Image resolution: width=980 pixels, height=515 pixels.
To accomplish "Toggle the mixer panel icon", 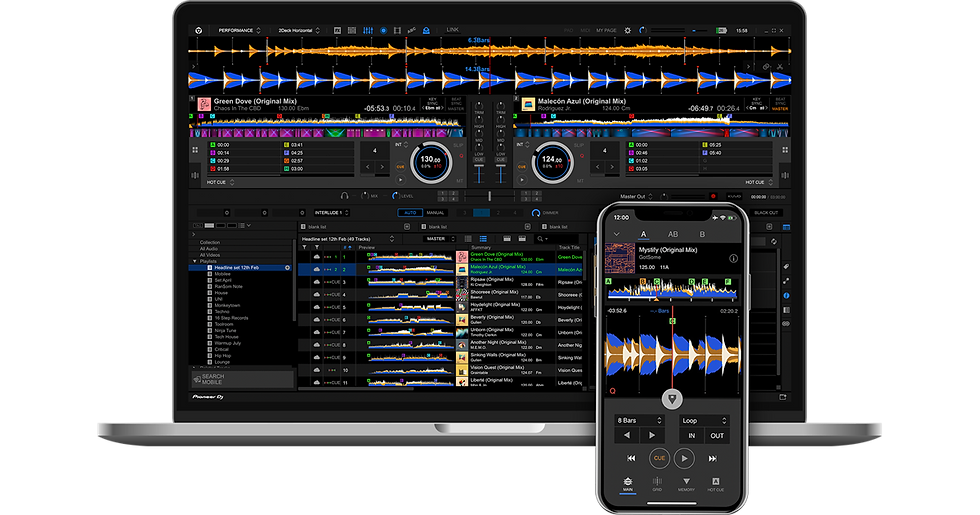I will click(368, 30).
